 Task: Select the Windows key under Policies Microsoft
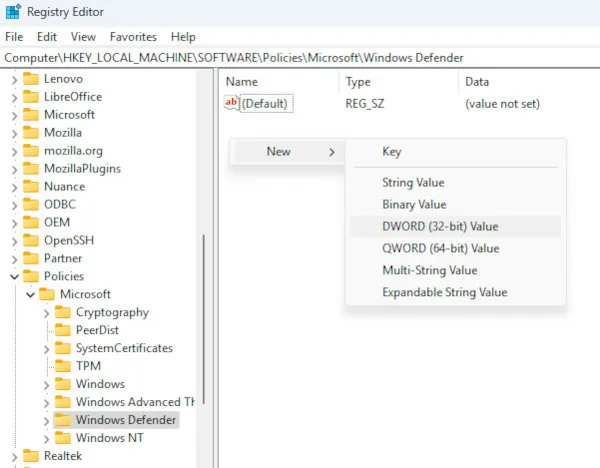[100, 384]
